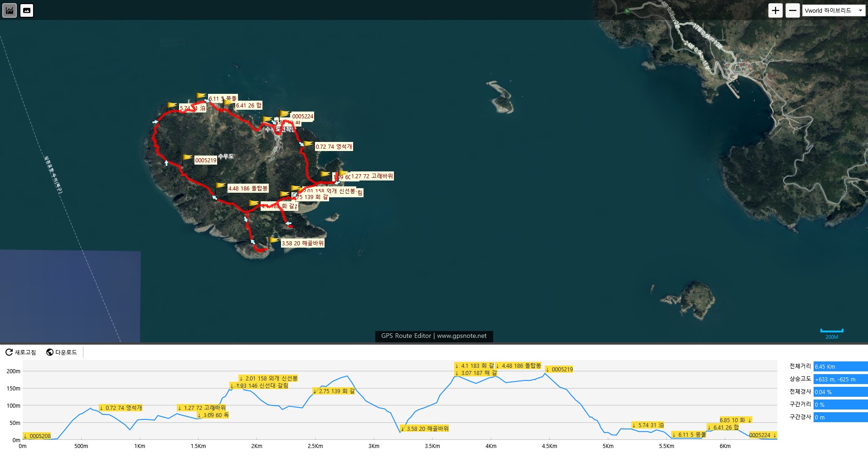Click the yellow flag beside 영석개 map label
Image resolution: width=868 pixels, height=458 pixels.
308,144
